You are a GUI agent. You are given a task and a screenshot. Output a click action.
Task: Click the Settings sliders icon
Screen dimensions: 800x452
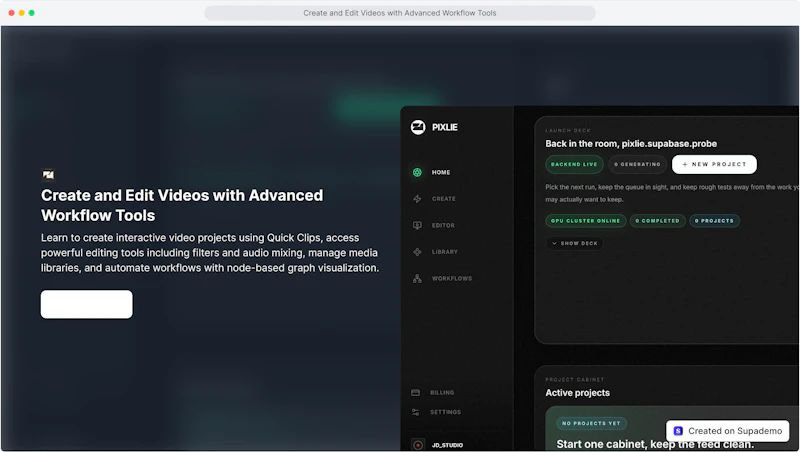click(x=415, y=412)
